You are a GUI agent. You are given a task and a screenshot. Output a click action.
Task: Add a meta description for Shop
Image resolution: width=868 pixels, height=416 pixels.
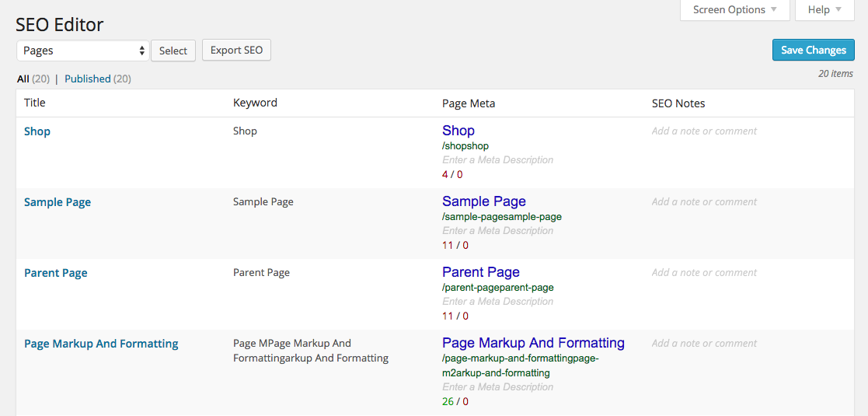pos(497,160)
